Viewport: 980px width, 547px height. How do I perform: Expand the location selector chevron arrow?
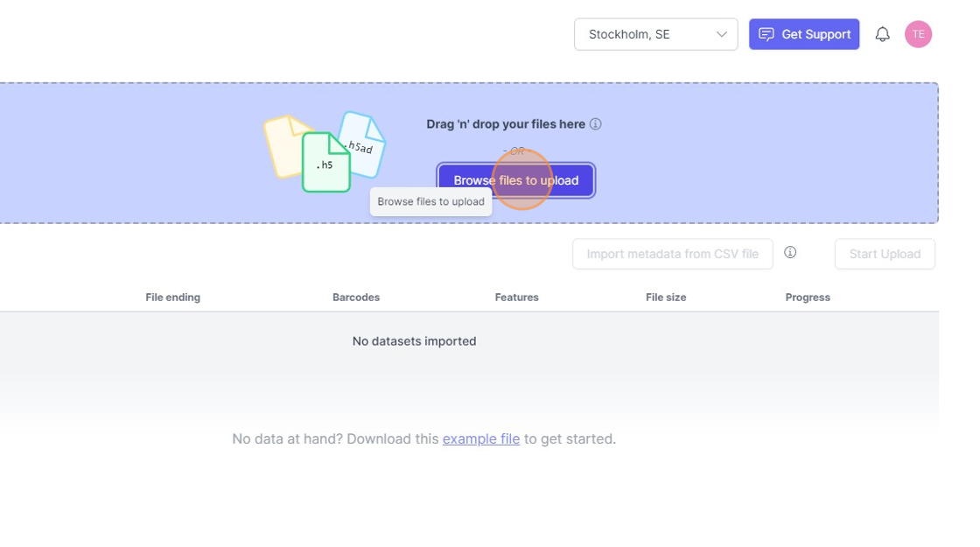click(722, 34)
